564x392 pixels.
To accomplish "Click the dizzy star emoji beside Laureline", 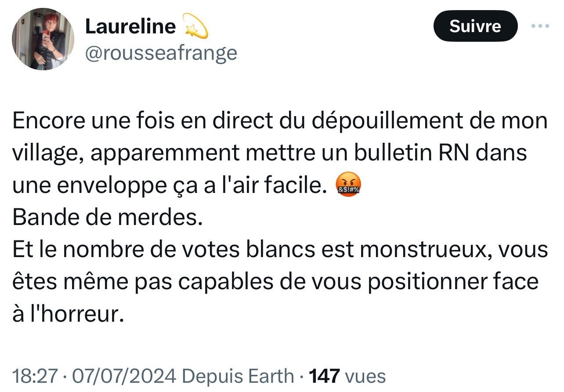I will 195,26.
